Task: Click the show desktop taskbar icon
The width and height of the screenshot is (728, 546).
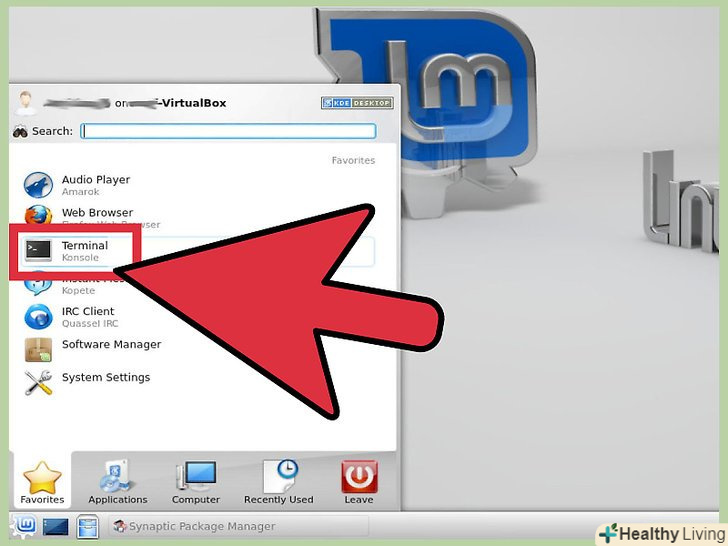Action: (56, 526)
